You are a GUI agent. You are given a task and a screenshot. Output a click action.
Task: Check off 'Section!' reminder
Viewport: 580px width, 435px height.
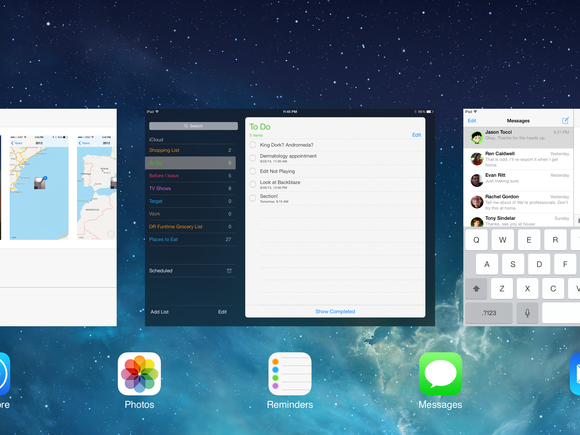coord(253,198)
